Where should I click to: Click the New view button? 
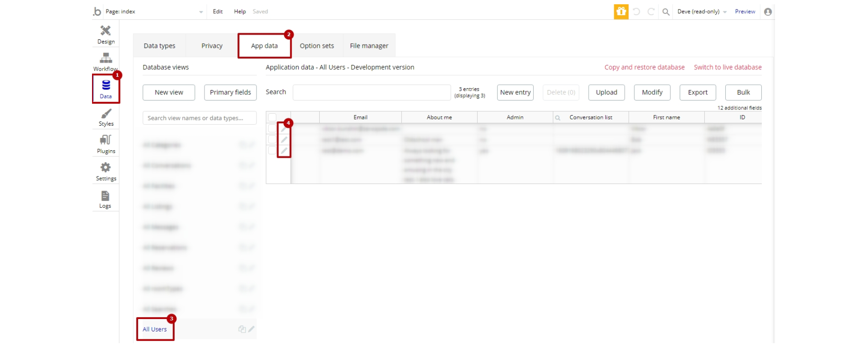[169, 92]
